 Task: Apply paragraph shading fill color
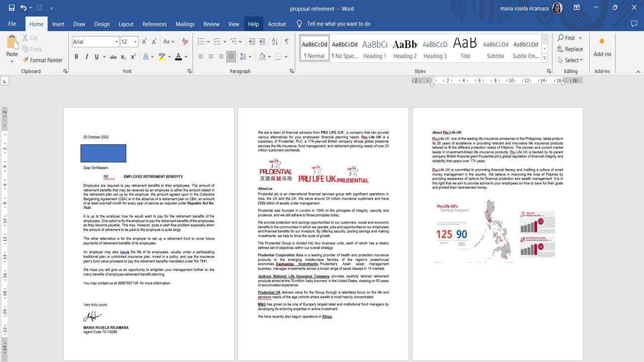tap(263, 57)
